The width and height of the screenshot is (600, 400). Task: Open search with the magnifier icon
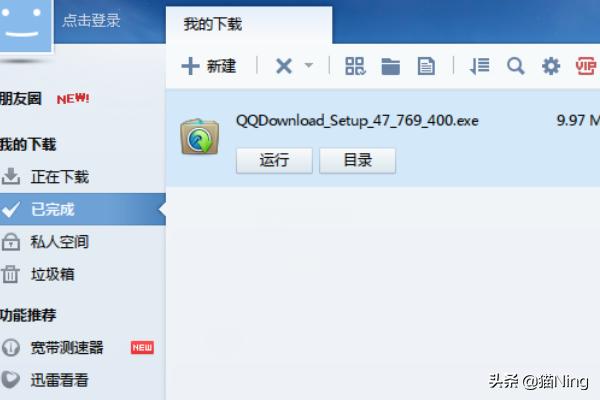click(x=515, y=66)
